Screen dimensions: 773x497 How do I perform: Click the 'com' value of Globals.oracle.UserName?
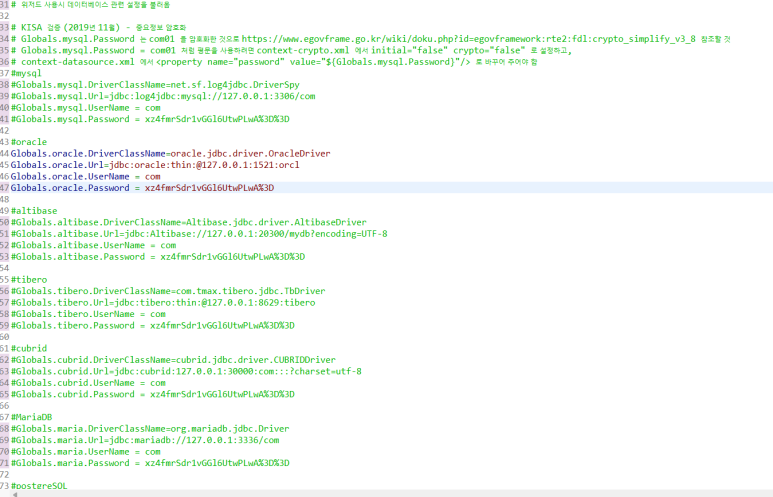point(153,177)
